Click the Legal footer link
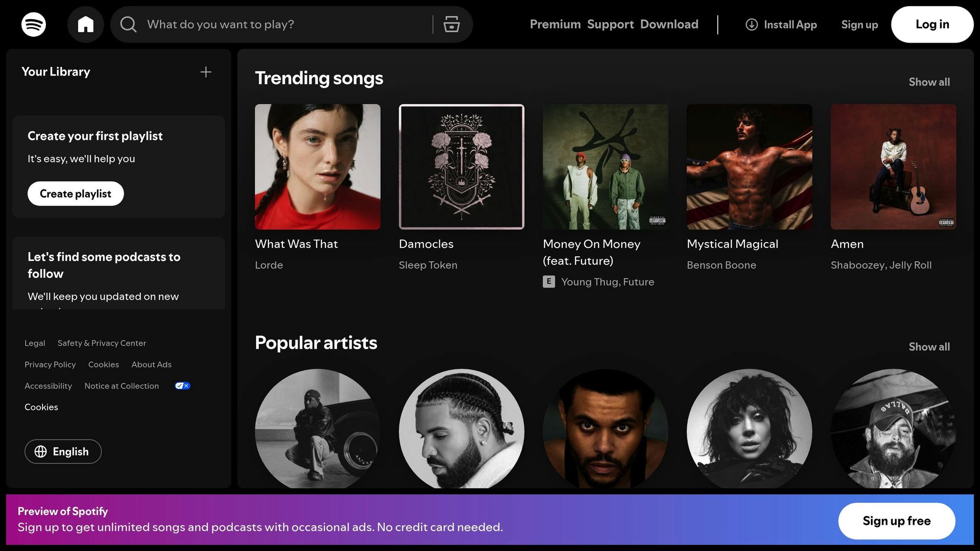The height and width of the screenshot is (551, 980). (35, 343)
